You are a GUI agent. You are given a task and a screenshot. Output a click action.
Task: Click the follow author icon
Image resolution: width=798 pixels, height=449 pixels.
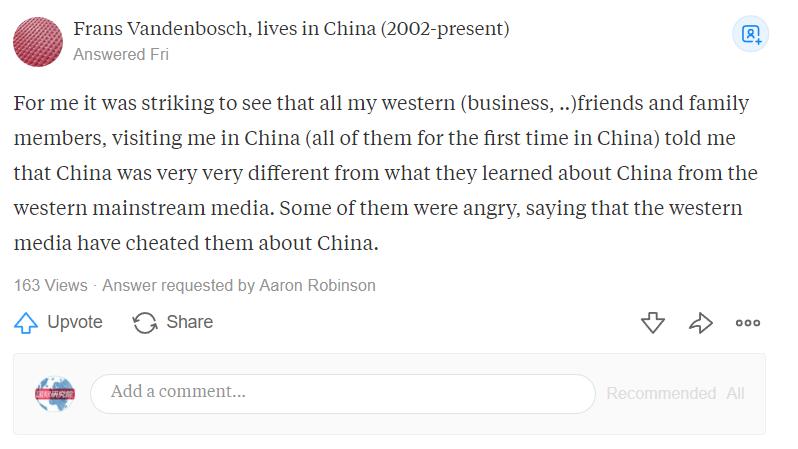tap(751, 35)
